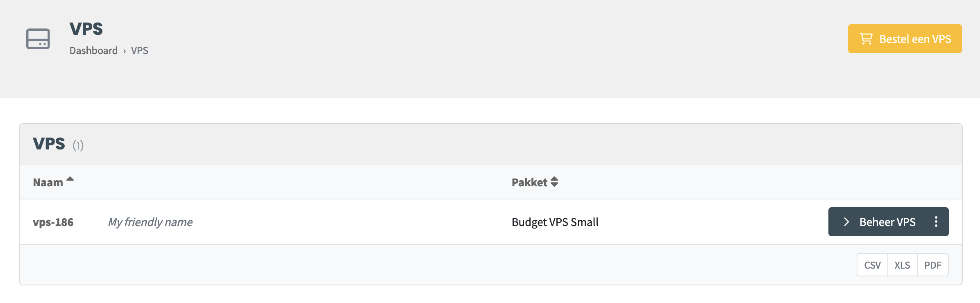Viewport: 980px width, 303px height.
Task: Click the Naam ascending sort arrow
Action: tap(70, 179)
